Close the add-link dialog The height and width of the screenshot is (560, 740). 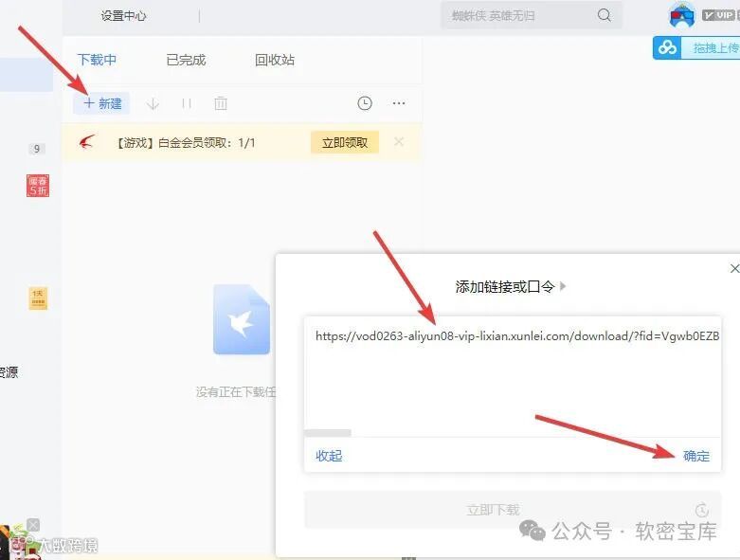tap(734, 268)
